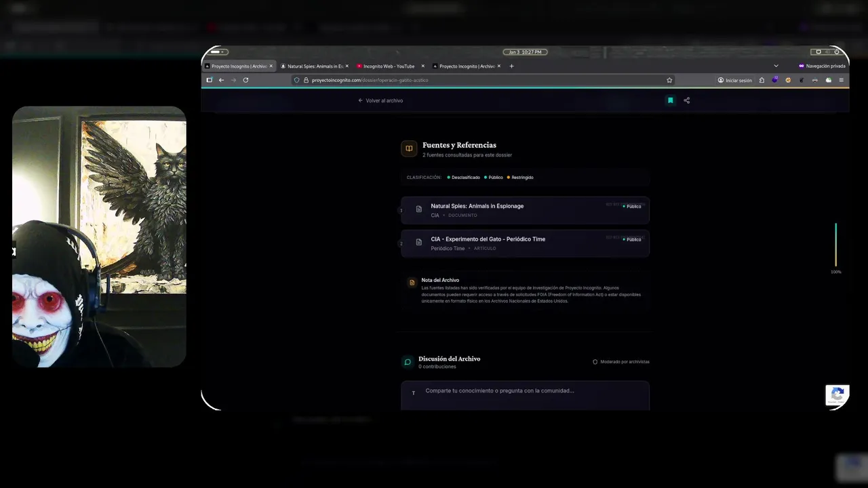This screenshot has height=488, width=868.
Task: Click Público badge on Experimento del Gato source
Action: 632,239
